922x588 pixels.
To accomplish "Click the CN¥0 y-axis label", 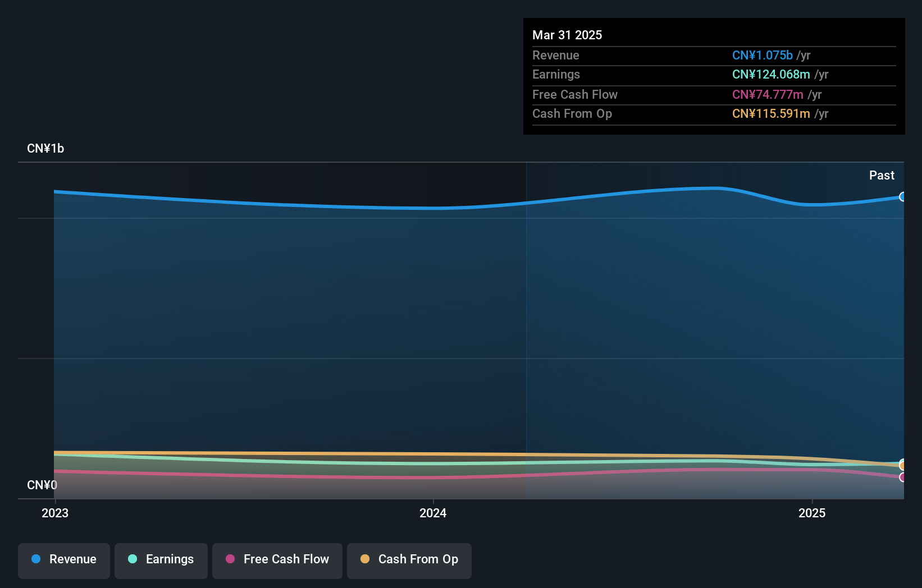I will click(42, 485).
